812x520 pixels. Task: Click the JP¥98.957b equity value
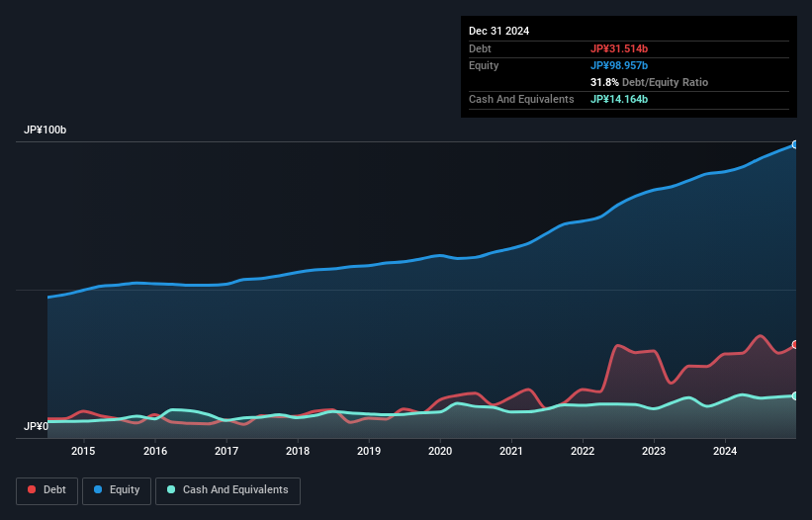click(619, 65)
